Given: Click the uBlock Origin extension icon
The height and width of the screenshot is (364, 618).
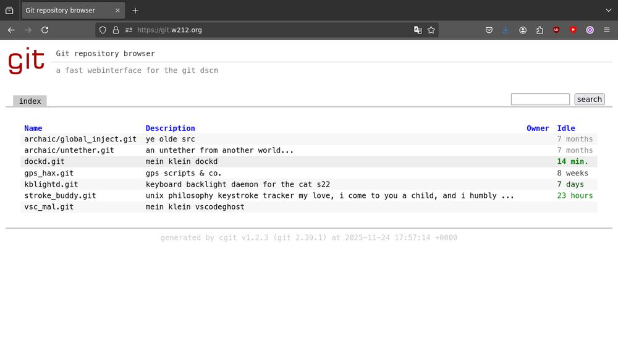Looking at the screenshot, I should [x=555, y=30].
